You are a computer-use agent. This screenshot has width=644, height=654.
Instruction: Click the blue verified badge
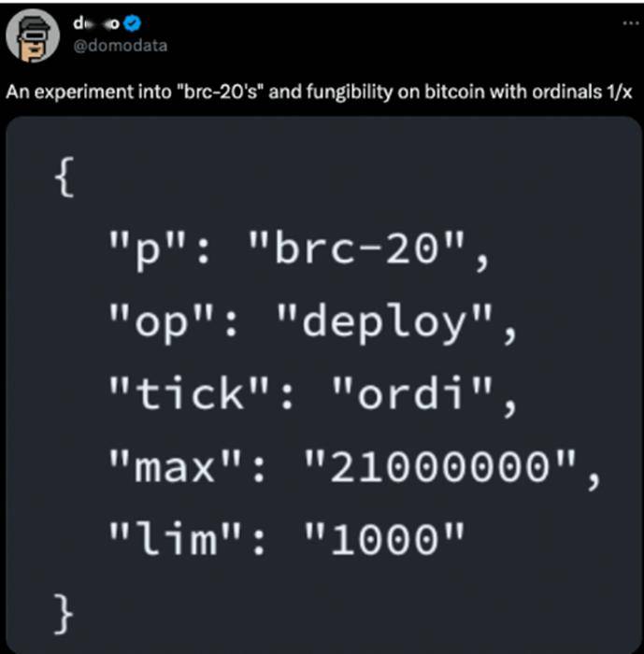coord(133,23)
